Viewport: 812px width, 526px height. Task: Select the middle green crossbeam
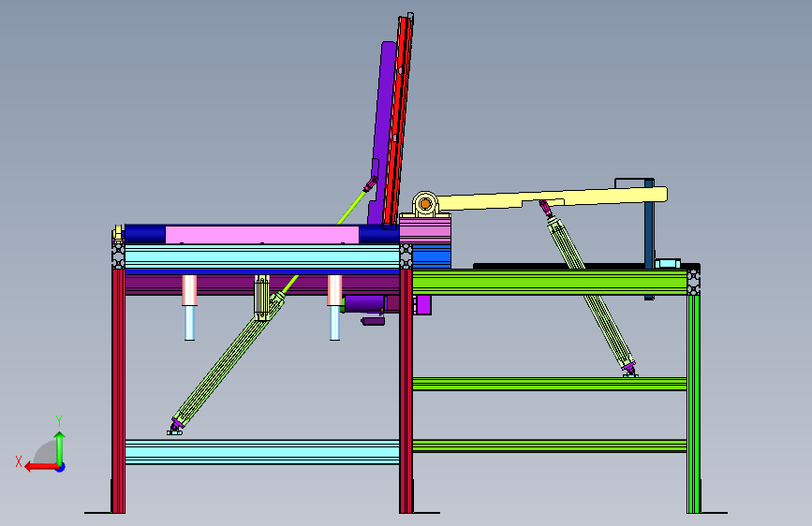coord(550,384)
